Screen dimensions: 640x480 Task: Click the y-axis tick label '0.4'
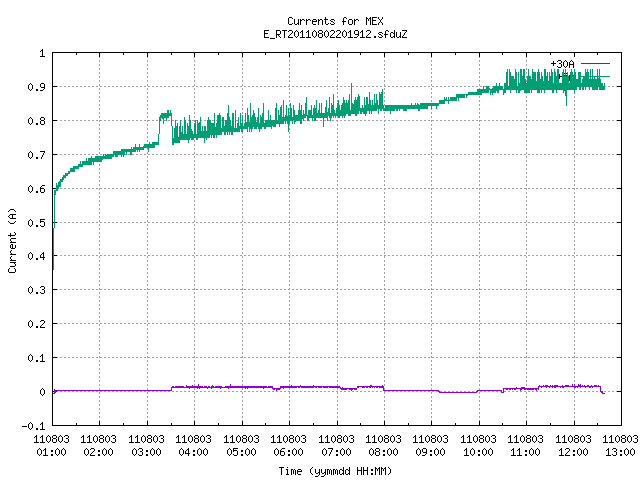36,256
